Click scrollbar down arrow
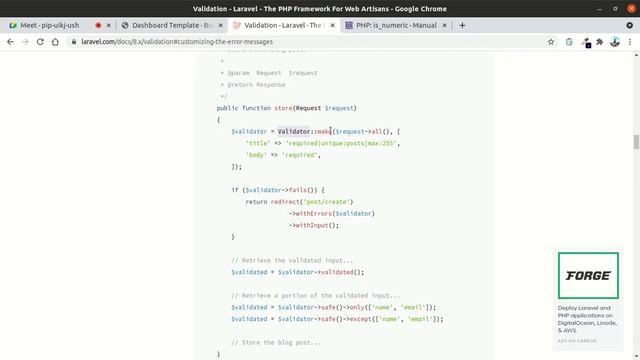Viewport: 640px width, 360px height. [636, 357]
